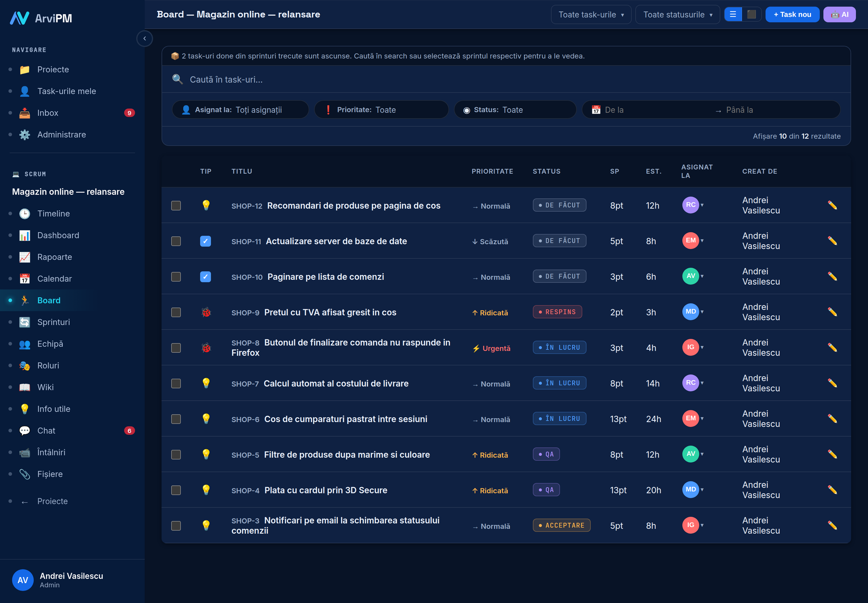Open the Status filter dropdown
This screenshot has width=868, height=603.
515,110
